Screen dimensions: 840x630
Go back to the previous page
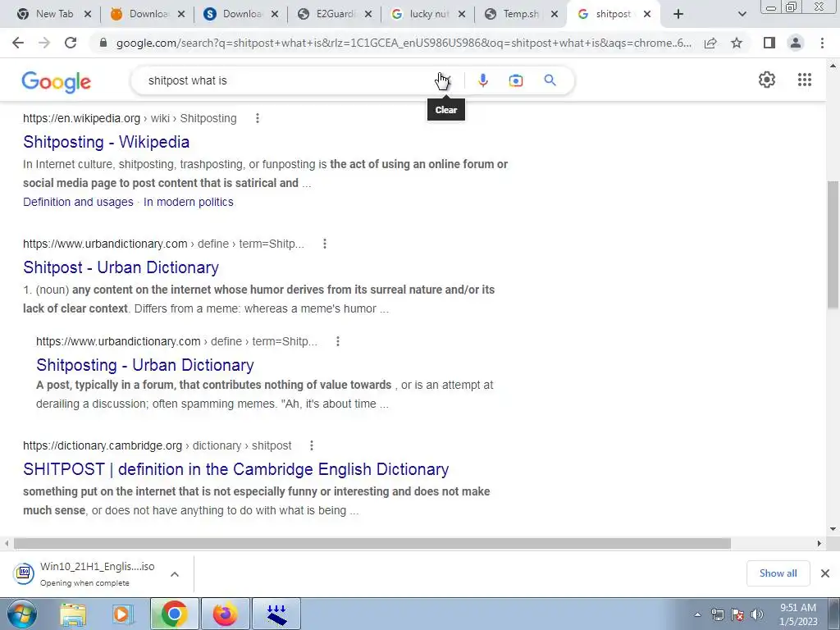coord(18,43)
